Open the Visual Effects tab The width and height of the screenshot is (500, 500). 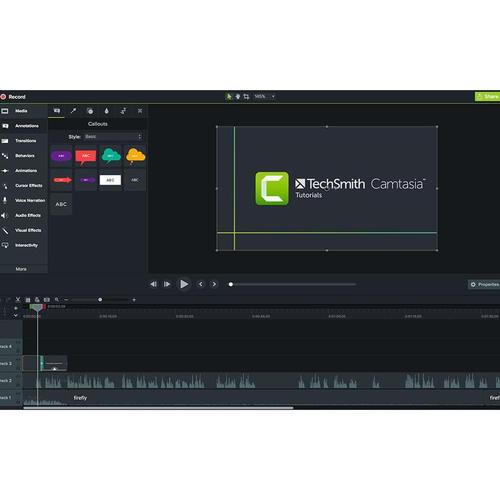24,230
